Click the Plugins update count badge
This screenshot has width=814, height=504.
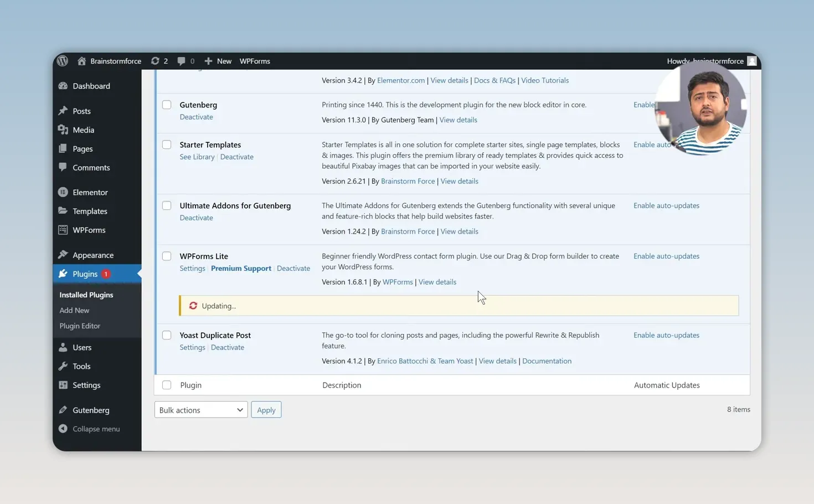[106, 274]
